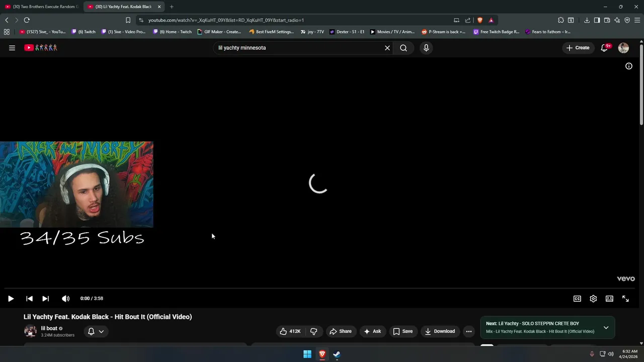Open the video player settings gear
The height and width of the screenshot is (362, 644).
pos(593,299)
